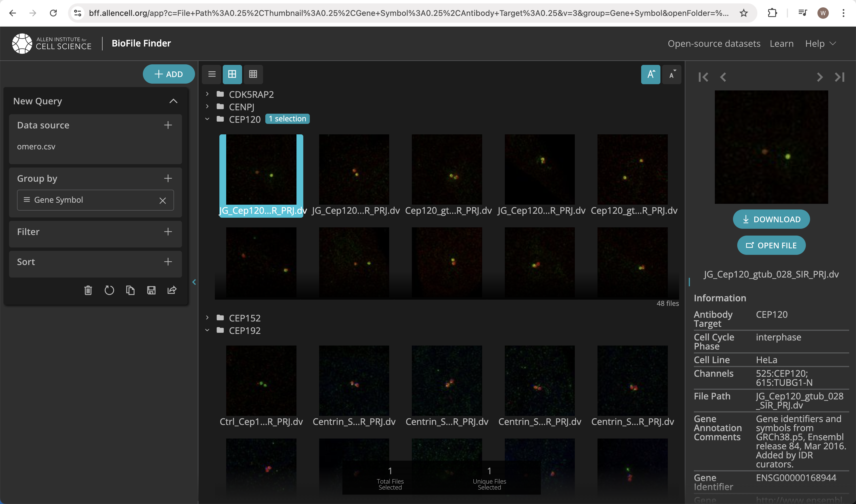The height and width of the screenshot is (504, 856).
Task: Add a Sort with plus icon
Action: point(168,262)
